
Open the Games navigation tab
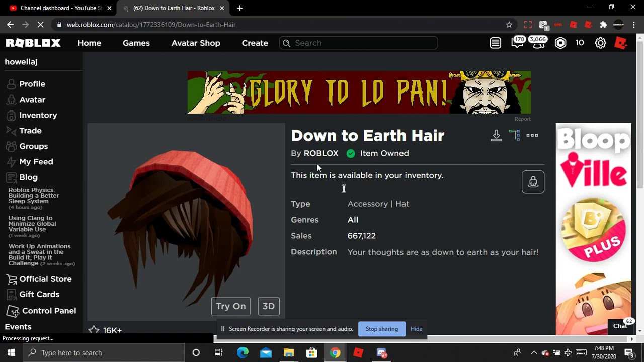[136, 43]
